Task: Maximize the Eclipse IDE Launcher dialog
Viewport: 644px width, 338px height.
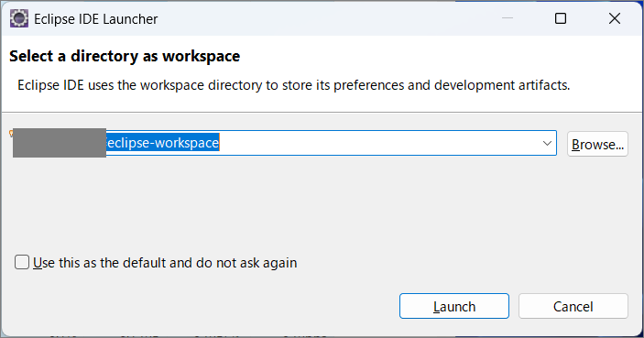Action: tap(561, 18)
